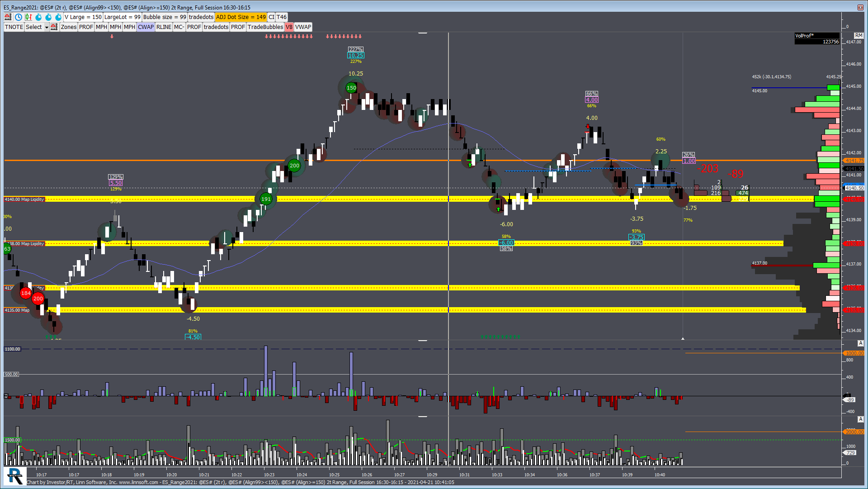
Task: Click the 4137.00 red line label
Action: tap(759, 263)
